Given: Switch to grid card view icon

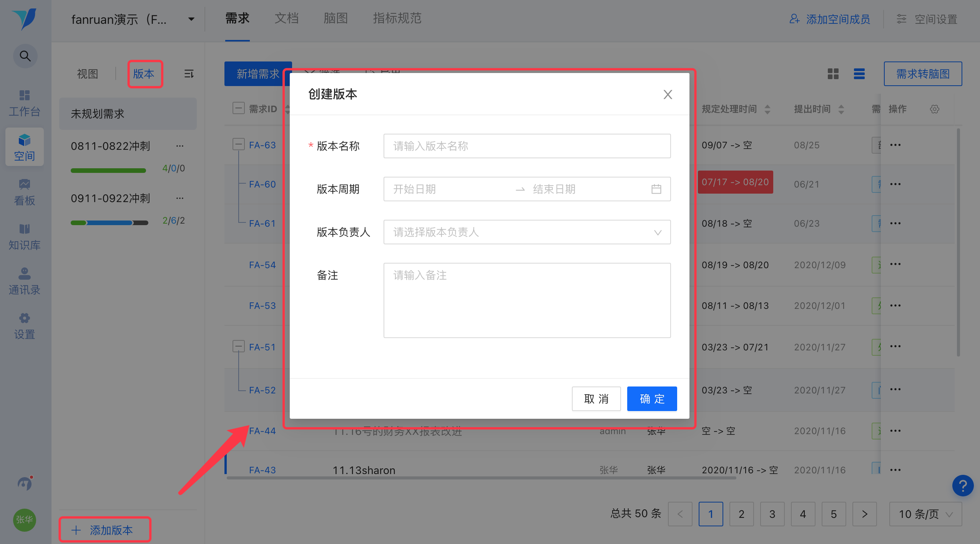Looking at the screenshot, I should pos(833,74).
